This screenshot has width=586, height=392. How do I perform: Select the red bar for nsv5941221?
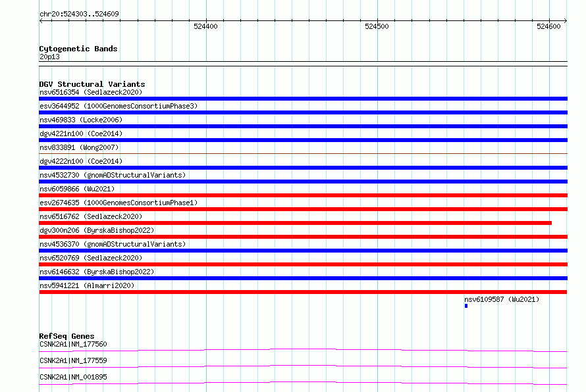pos(303,292)
